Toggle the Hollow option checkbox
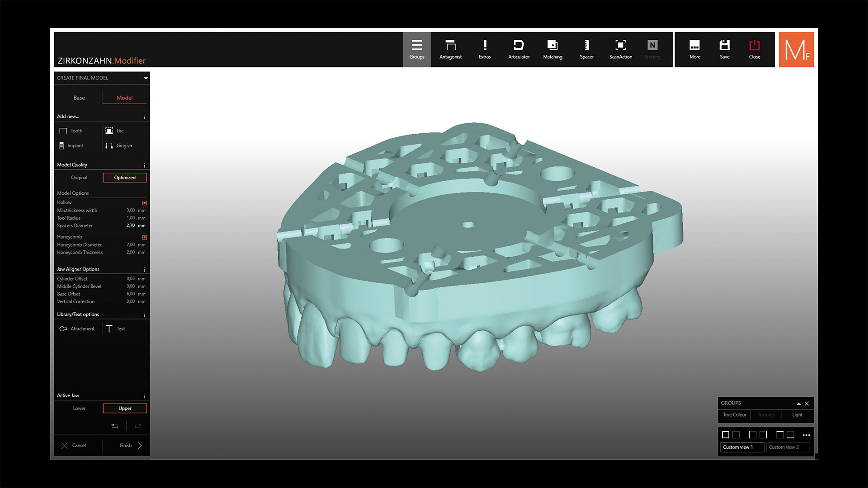Viewport: 868px width, 488px height. pos(145,203)
